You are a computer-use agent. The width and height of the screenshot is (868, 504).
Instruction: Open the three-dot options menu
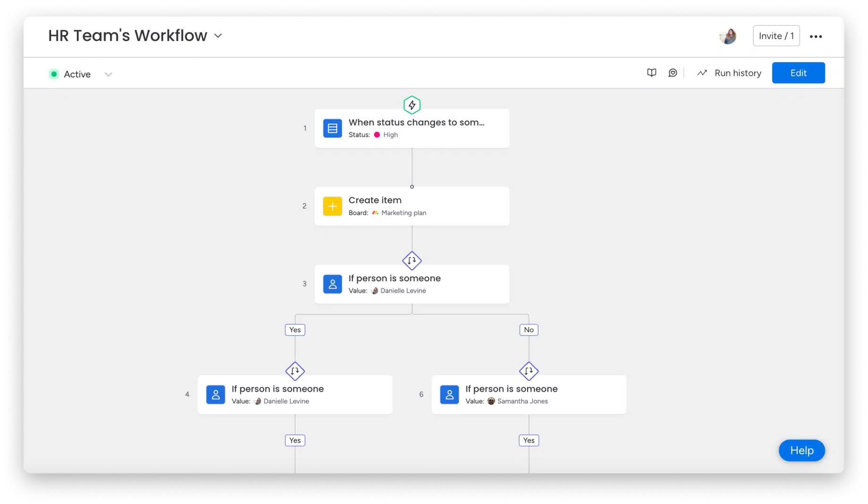coord(817,36)
